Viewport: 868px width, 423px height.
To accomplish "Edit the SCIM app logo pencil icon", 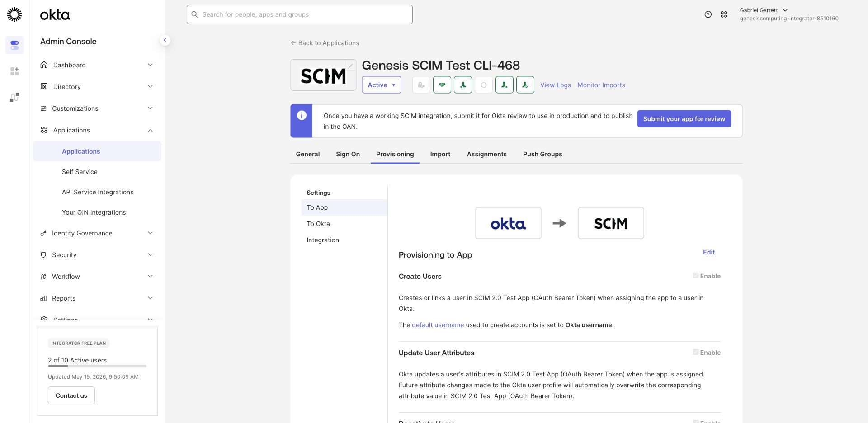I will click(350, 66).
